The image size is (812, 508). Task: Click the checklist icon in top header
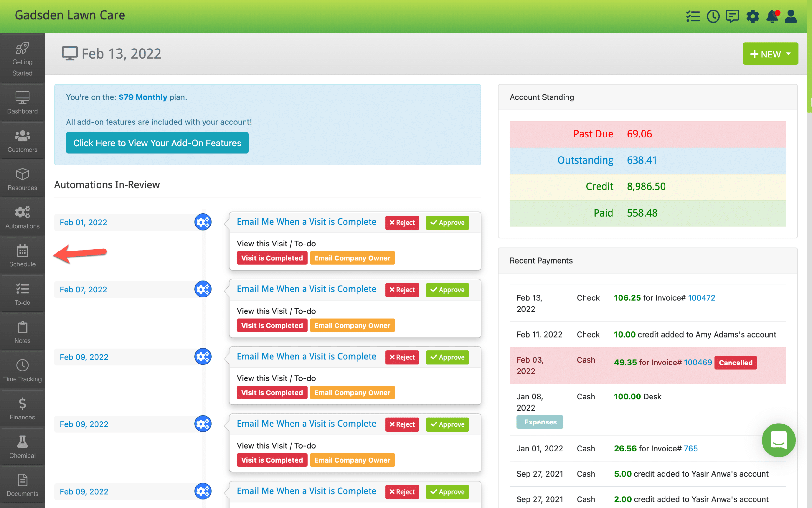coord(693,16)
